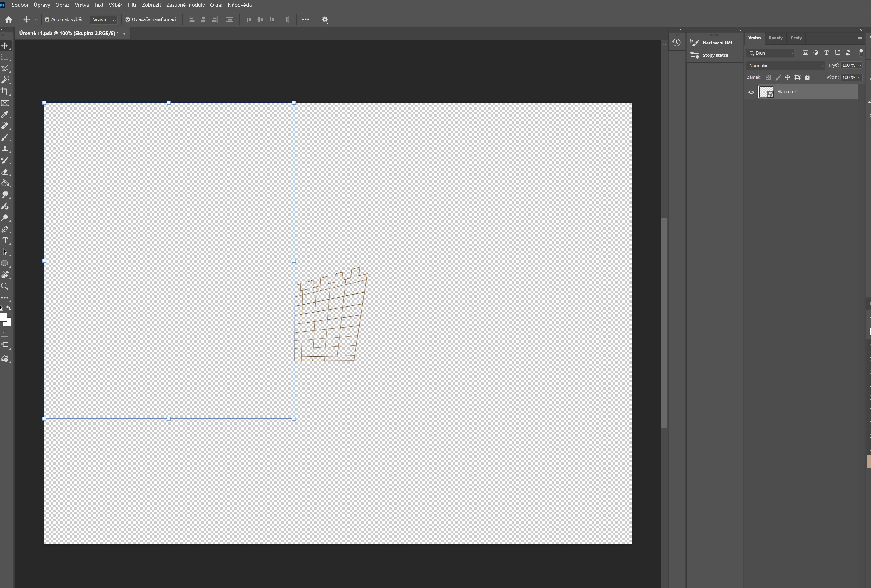The width and height of the screenshot is (871, 588).
Task: Open the Výplň fill slider dropdown
Action: tap(860, 78)
